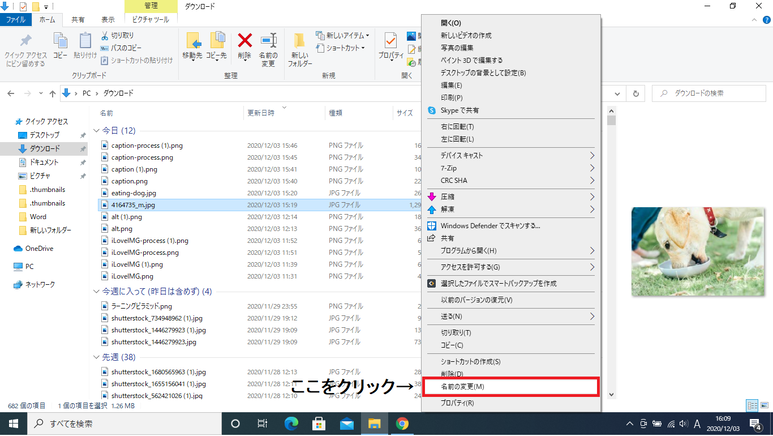Click the Back navigation arrow

11,93
